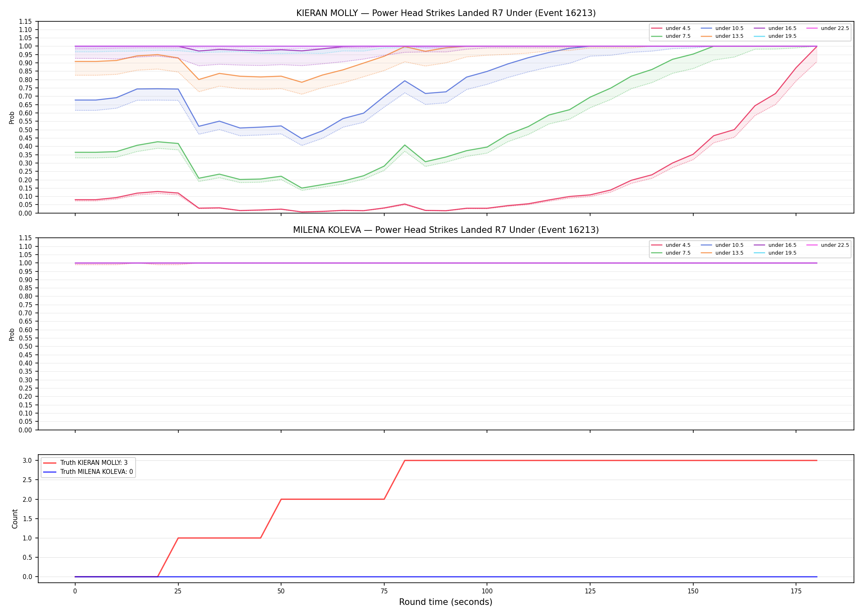Pick 'under 4.5' in MILENA KOLEVA legend

click(x=671, y=245)
